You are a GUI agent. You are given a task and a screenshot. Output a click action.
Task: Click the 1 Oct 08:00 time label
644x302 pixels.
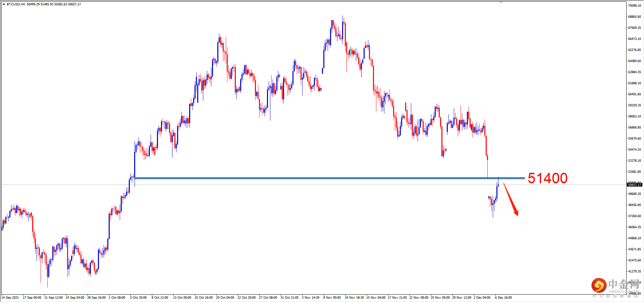(117, 298)
